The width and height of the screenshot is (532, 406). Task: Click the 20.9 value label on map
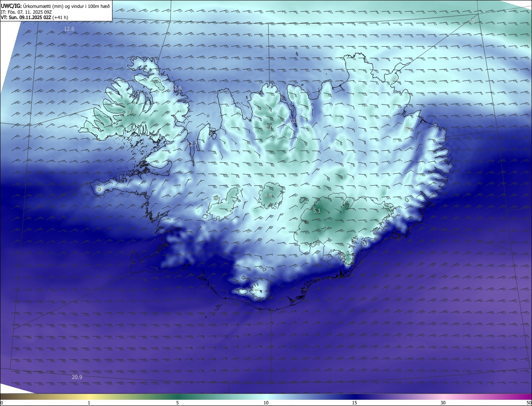(x=77, y=377)
